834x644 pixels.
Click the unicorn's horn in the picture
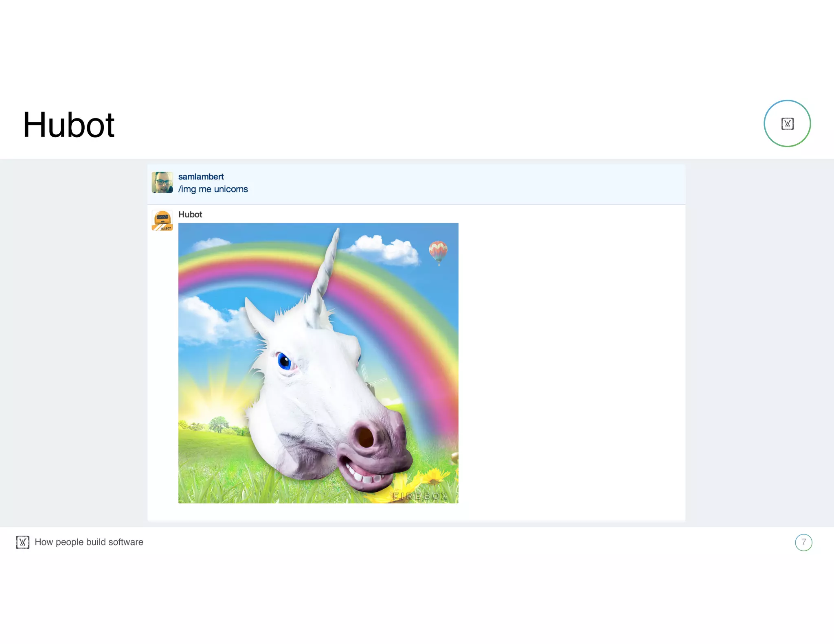coord(326,277)
